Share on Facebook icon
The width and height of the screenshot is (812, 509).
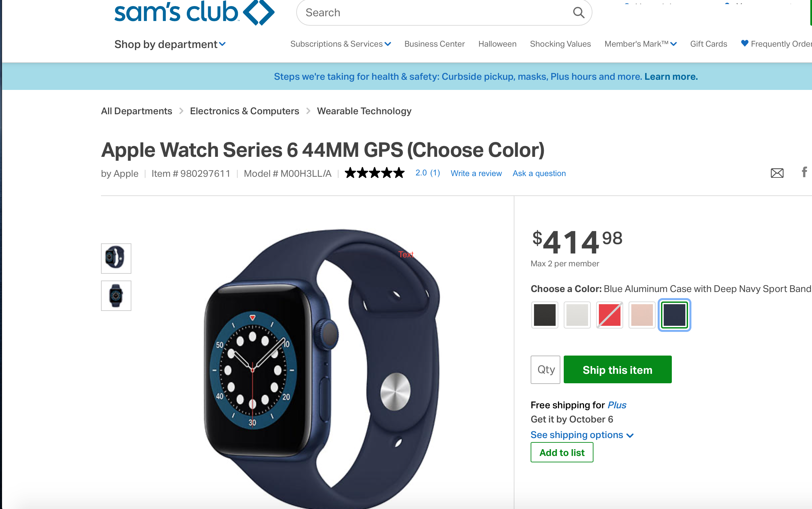point(805,172)
